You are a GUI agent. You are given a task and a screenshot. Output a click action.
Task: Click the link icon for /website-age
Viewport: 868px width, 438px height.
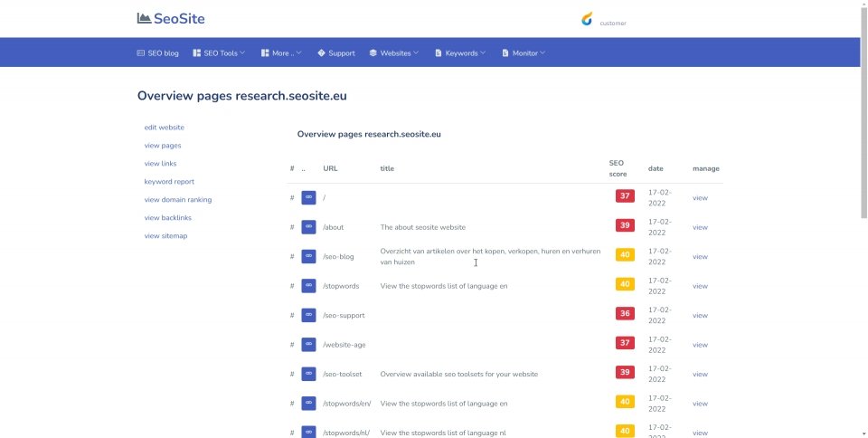coord(308,345)
